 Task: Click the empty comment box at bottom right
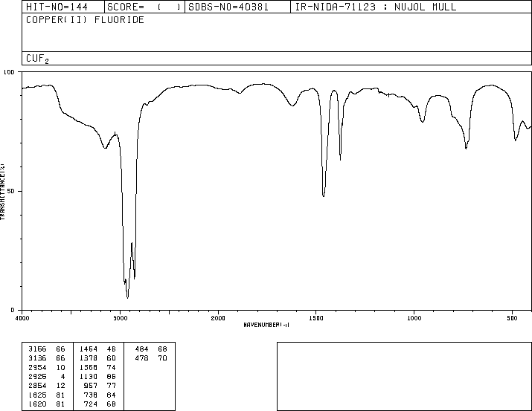coord(404,376)
